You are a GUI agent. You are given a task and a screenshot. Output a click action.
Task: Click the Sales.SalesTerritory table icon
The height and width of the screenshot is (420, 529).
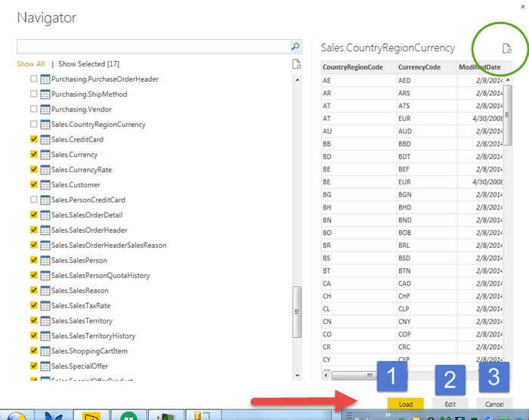click(x=45, y=321)
